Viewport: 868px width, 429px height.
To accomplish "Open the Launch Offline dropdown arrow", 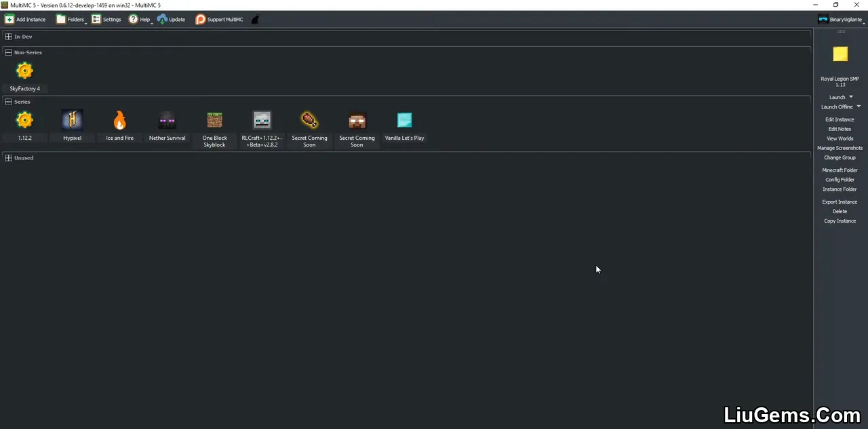I will tap(859, 107).
